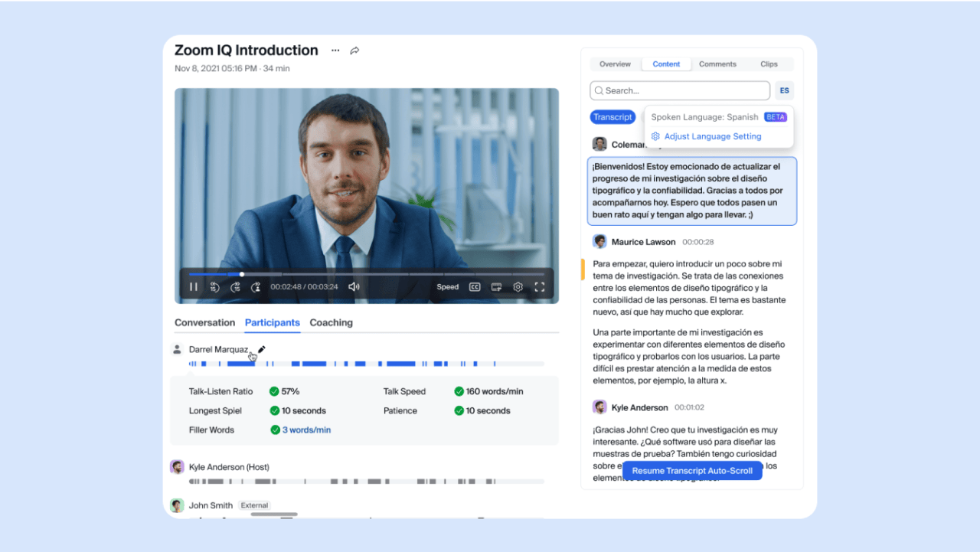Toggle closed captions on the video
980x552 pixels.
[474, 286]
